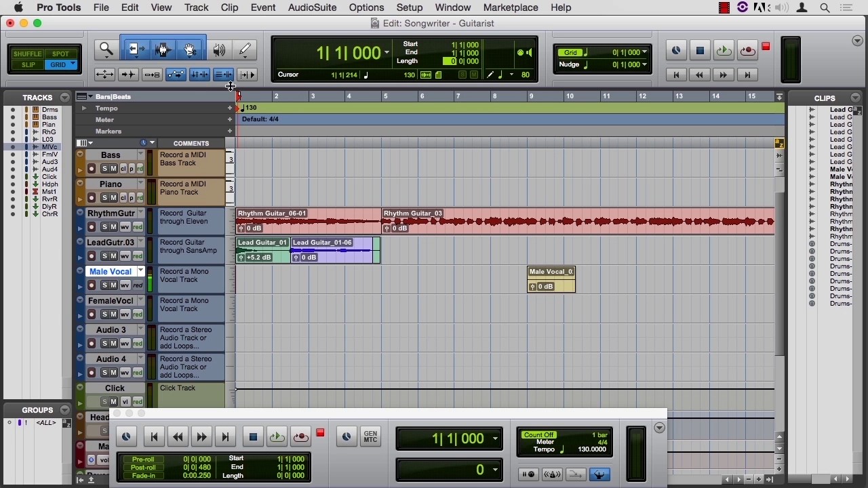Select the Zoomer magnifying glass tool
868x488 pixels.
pyautogui.click(x=106, y=49)
